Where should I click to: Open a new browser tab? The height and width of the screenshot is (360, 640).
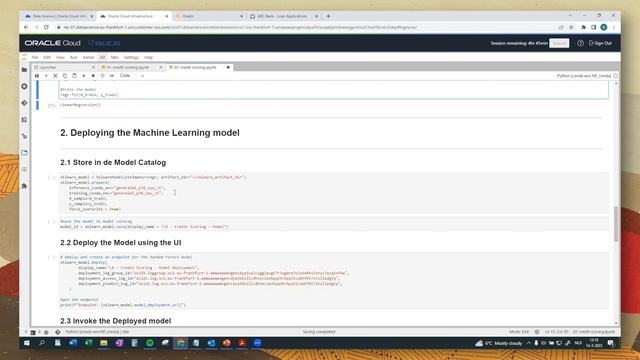pos(328,16)
